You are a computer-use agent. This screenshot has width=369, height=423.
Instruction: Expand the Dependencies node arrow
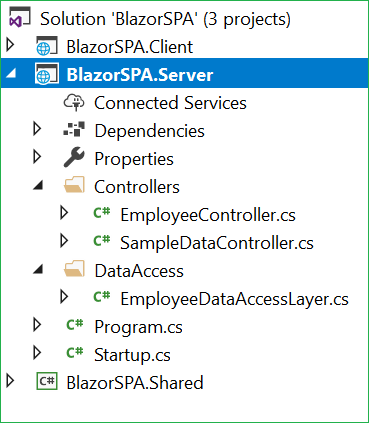(x=37, y=129)
